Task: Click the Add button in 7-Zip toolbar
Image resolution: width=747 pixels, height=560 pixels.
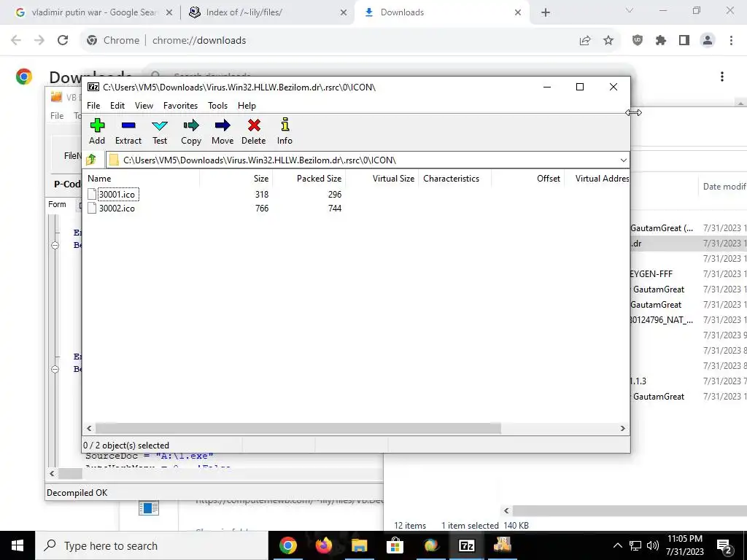Action: 97,131
